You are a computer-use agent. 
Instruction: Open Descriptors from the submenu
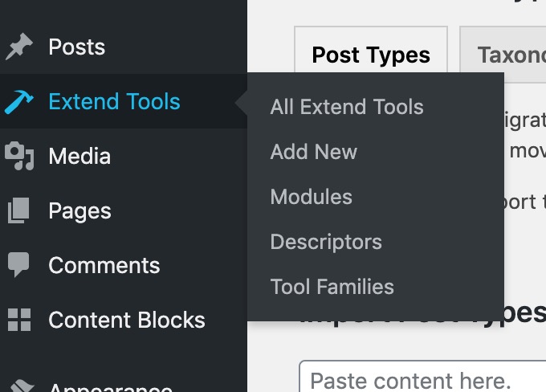click(x=326, y=242)
